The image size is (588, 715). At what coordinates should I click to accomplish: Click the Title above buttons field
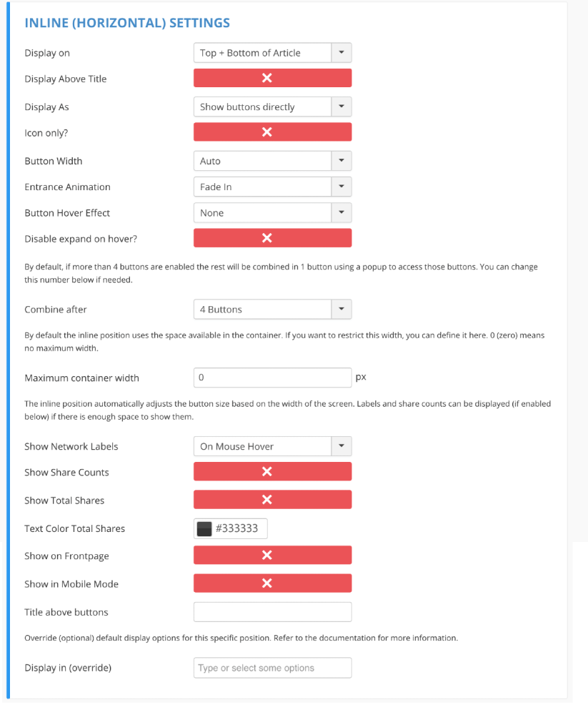[272, 612]
